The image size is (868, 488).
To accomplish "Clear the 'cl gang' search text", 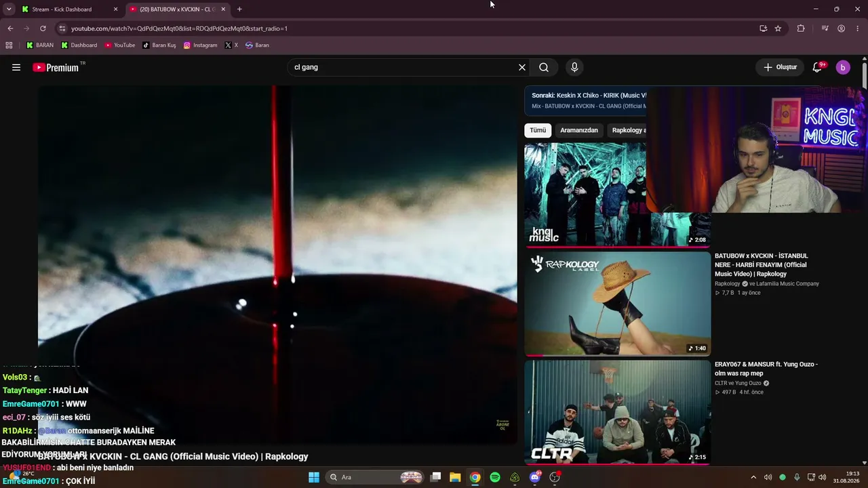I will [522, 67].
